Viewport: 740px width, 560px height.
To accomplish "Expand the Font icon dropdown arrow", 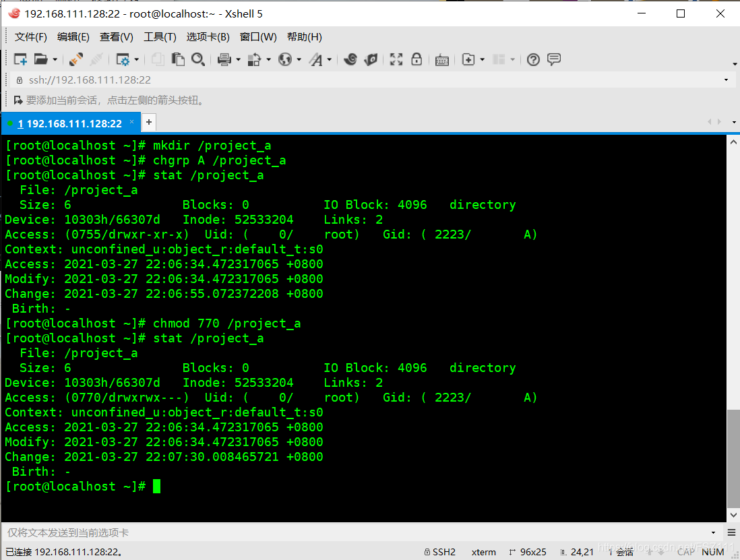I will click(330, 59).
